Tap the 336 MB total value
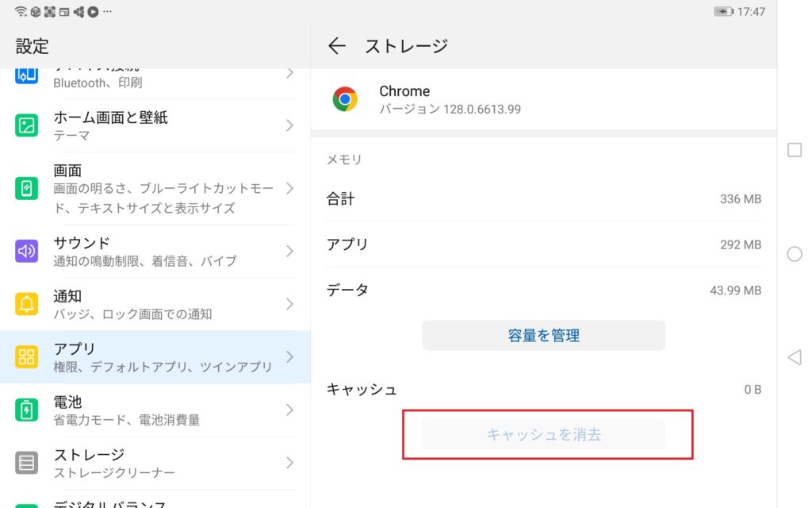Viewport: 812px width, 508px height. [x=740, y=199]
